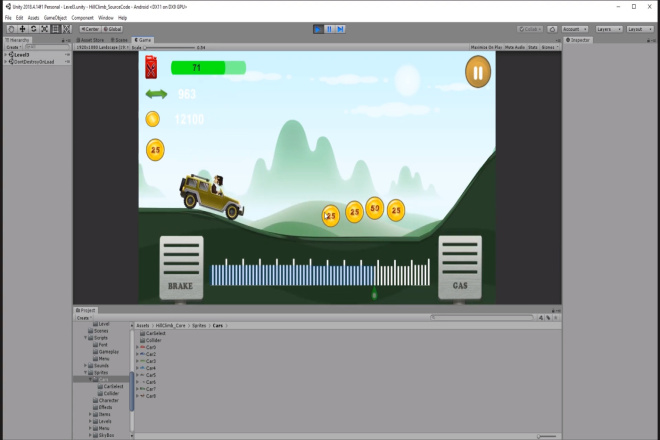Select the Gameplay folder
The width and height of the screenshot is (660, 440).
pos(106,352)
